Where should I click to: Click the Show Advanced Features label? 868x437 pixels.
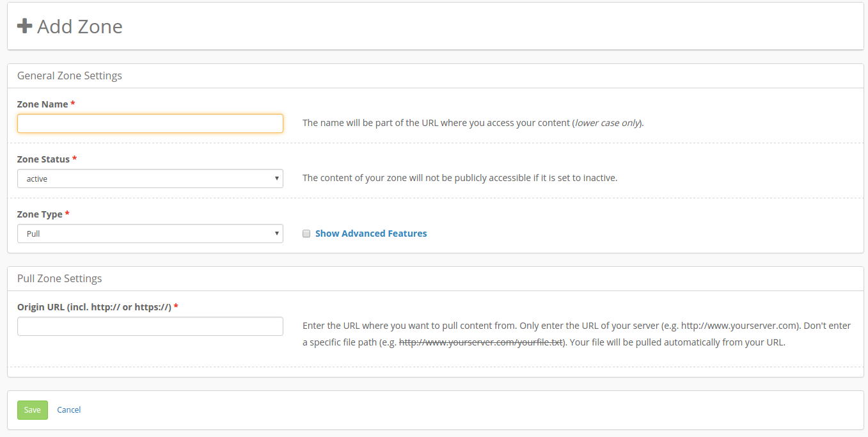[371, 234]
